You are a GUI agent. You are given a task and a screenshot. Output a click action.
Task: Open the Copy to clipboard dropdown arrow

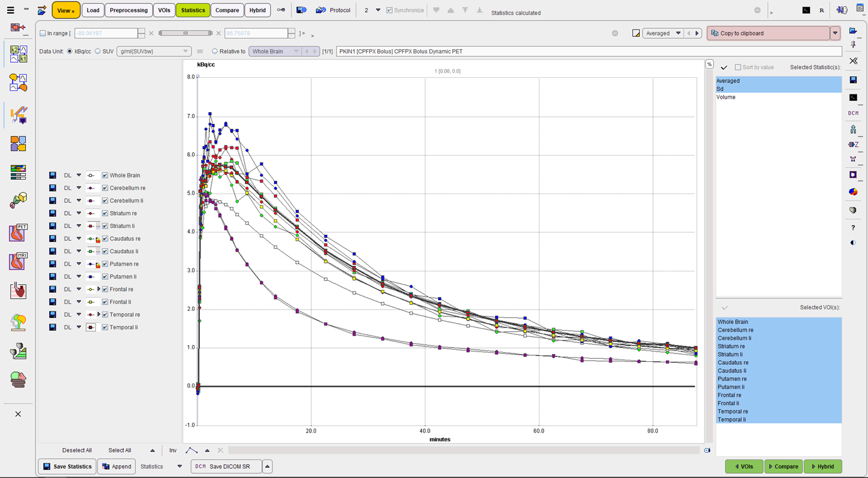pos(835,34)
